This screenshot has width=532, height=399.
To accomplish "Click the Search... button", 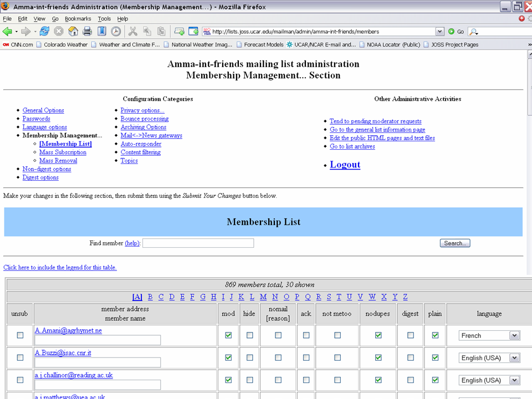I will tap(455, 243).
